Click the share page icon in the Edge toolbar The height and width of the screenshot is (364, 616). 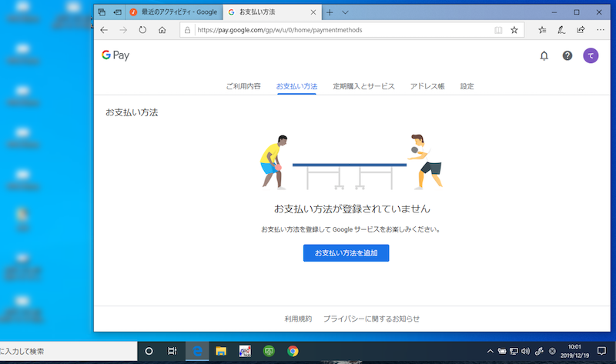[581, 31]
